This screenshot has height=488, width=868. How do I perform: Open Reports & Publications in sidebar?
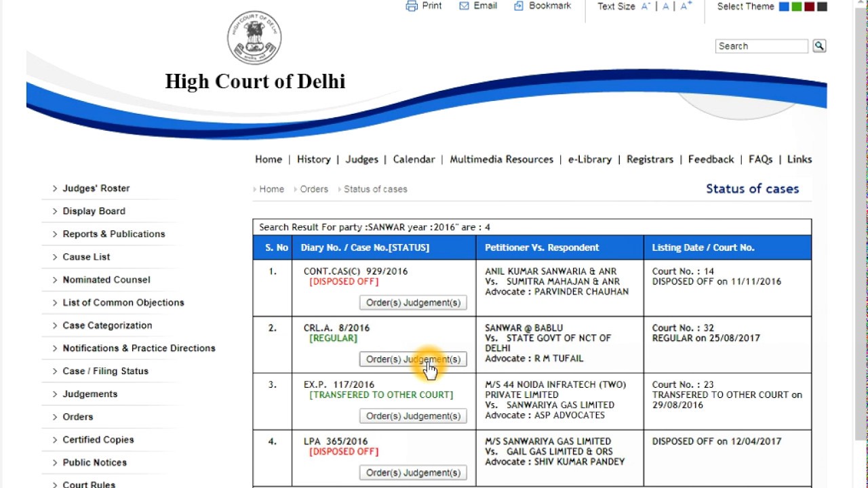pos(114,234)
